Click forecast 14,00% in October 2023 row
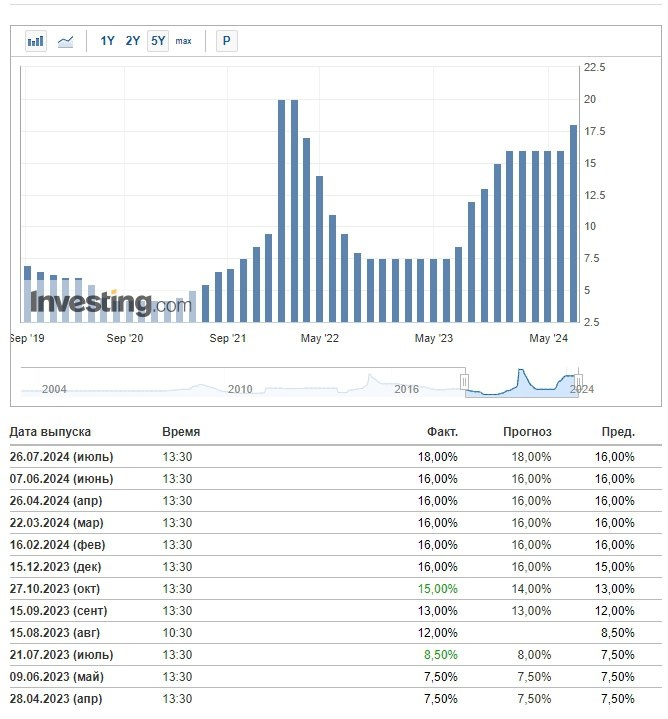 point(531,589)
